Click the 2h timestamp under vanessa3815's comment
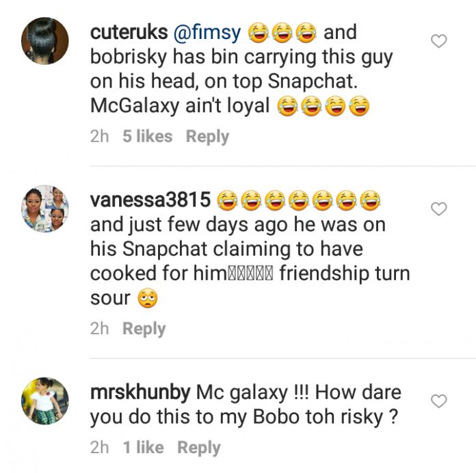The width and height of the screenshot is (476, 473). (100, 329)
